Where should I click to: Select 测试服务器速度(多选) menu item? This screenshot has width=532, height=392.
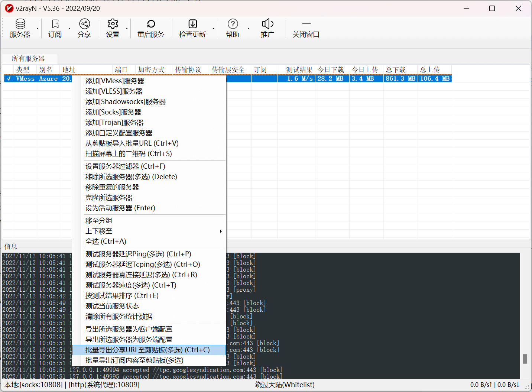point(131,285)
